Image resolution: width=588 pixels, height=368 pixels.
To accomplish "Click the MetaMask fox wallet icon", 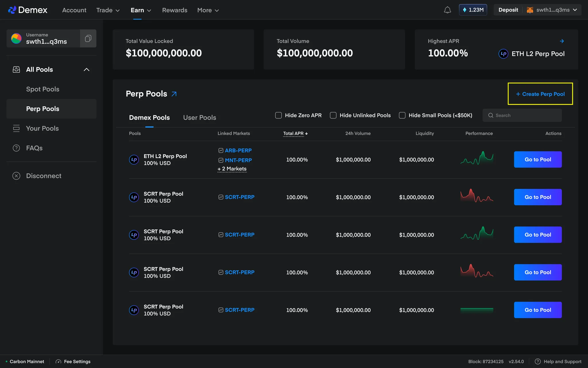I will (x=530, y=10).
